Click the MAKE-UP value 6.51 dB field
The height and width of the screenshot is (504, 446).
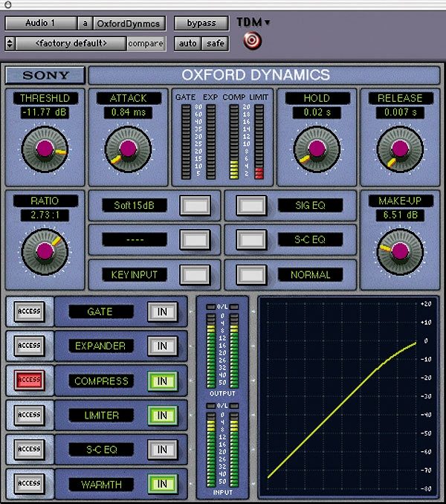[x=400, y=215]
